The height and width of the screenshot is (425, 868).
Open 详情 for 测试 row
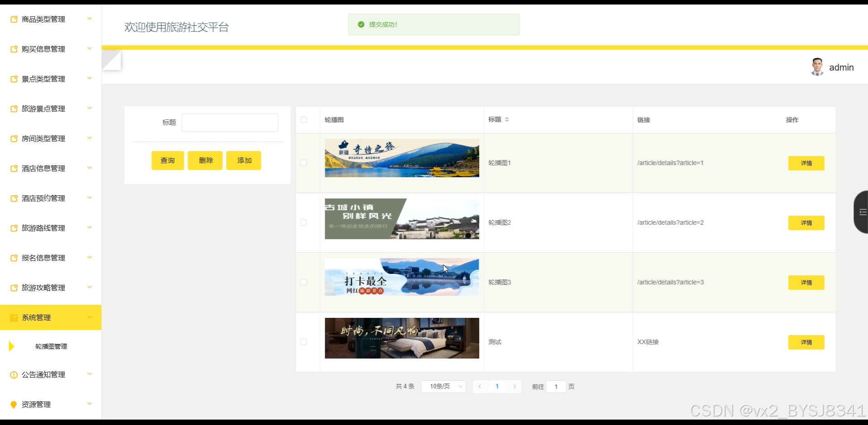pos(806,342)
